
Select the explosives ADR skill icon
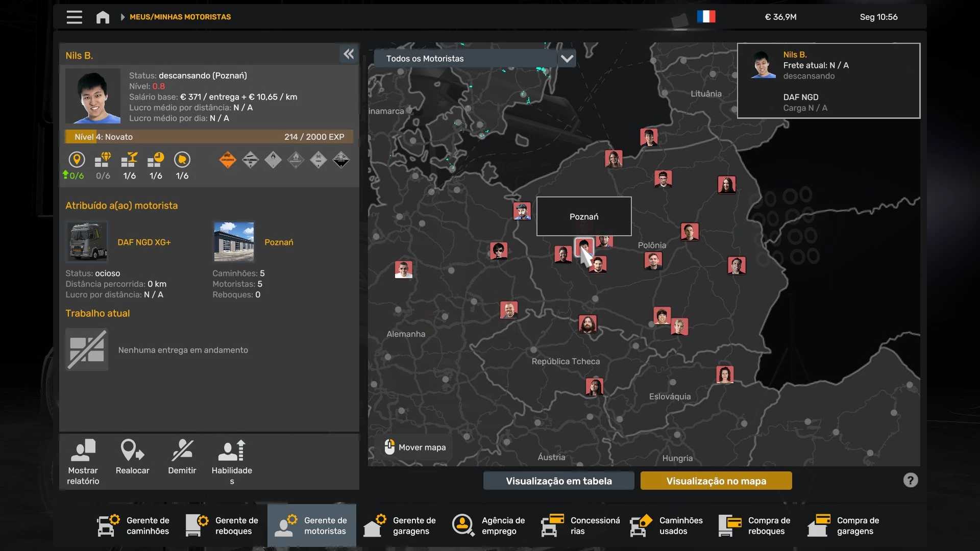(227, 160)
